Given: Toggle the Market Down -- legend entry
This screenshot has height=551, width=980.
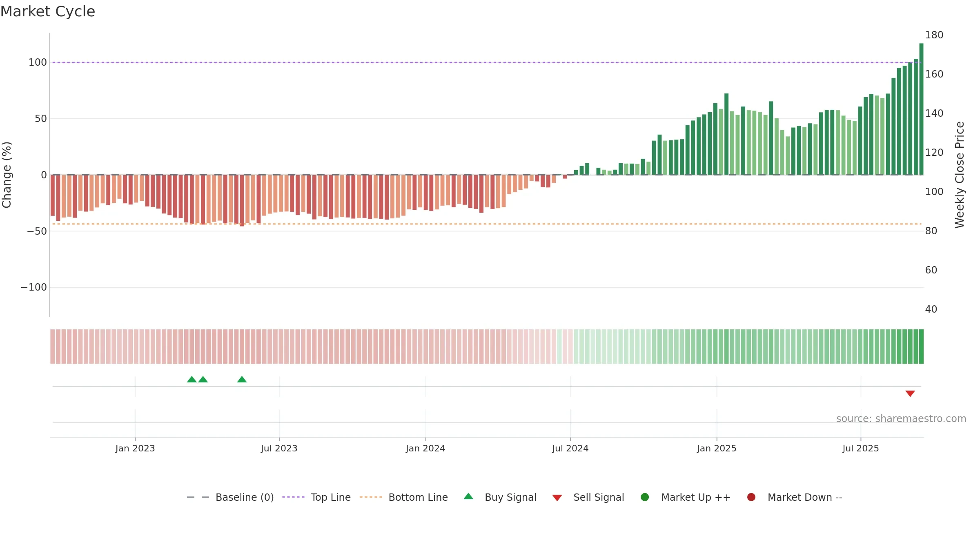Looking at the screenshot, I should click(x=795, y=497).
